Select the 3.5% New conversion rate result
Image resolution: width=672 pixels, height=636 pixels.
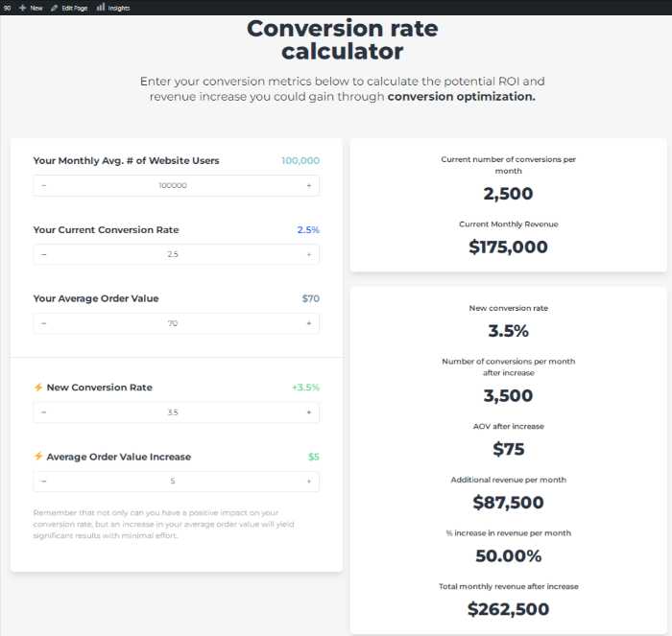(508, 331)
